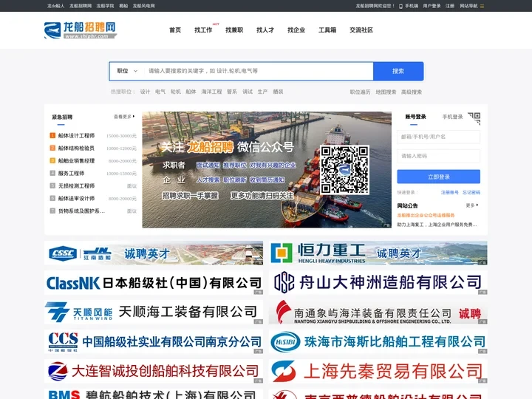This screenshot has height=399, width=532.
Task: Click 查看更多 arrow in 紧急招聘
Action: coord(124,117)
